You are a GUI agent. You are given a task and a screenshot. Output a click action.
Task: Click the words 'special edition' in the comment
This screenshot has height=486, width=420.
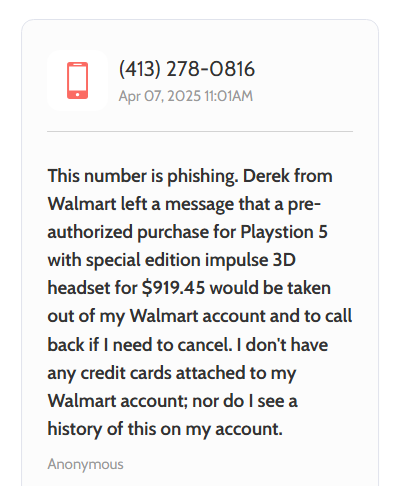pos(143,260)
